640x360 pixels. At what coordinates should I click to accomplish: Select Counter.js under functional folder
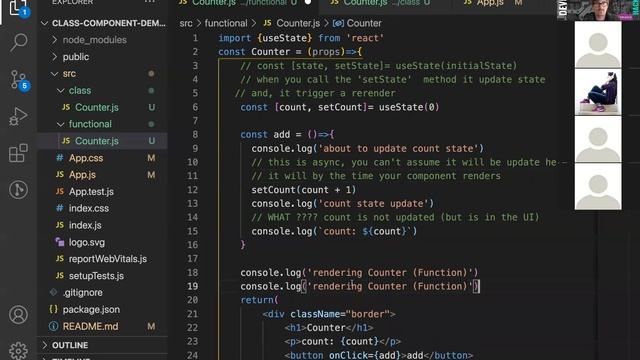[x=97, y=141]
